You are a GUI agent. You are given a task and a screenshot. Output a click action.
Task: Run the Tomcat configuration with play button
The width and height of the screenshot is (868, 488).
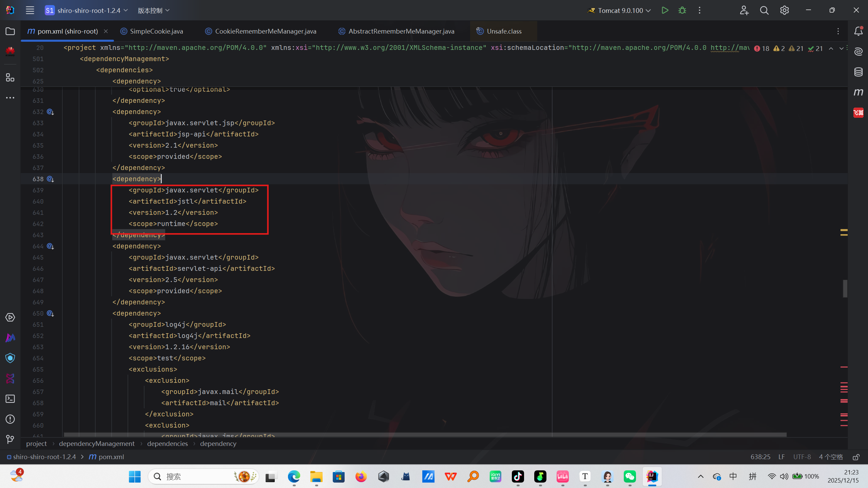pyautogui.click(x=665, y=11)
